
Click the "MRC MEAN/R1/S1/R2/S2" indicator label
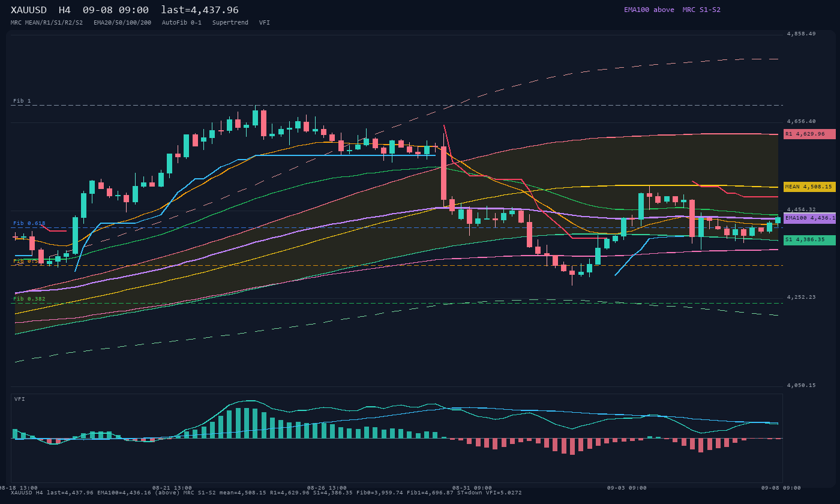pyautogui.click(x=47, y=23)
